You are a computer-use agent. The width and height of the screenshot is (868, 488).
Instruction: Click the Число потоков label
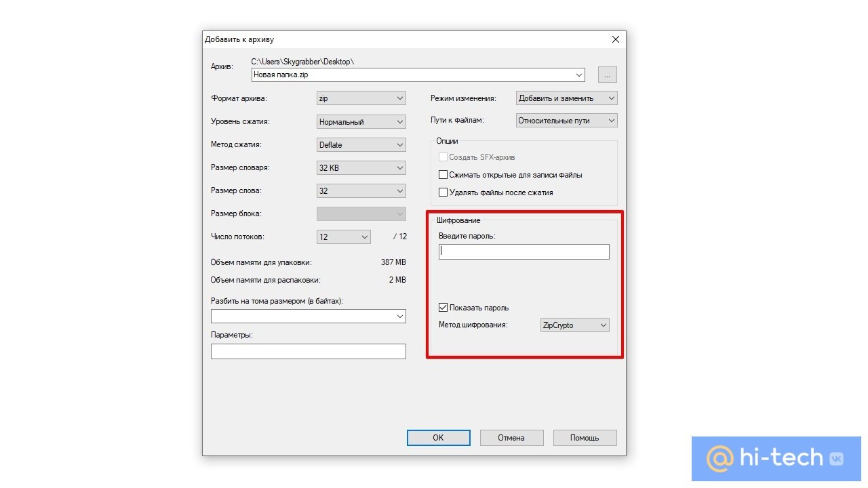pyautogui.click(x=237, y=237)
